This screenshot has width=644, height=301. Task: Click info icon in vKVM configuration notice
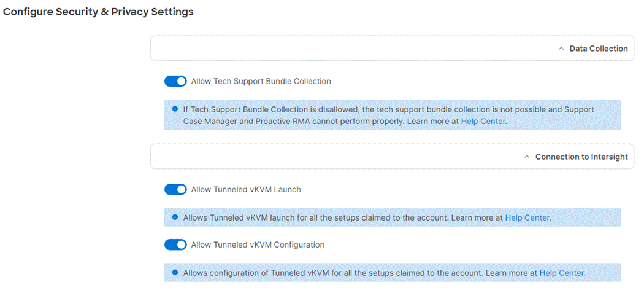tap(175, 272)
